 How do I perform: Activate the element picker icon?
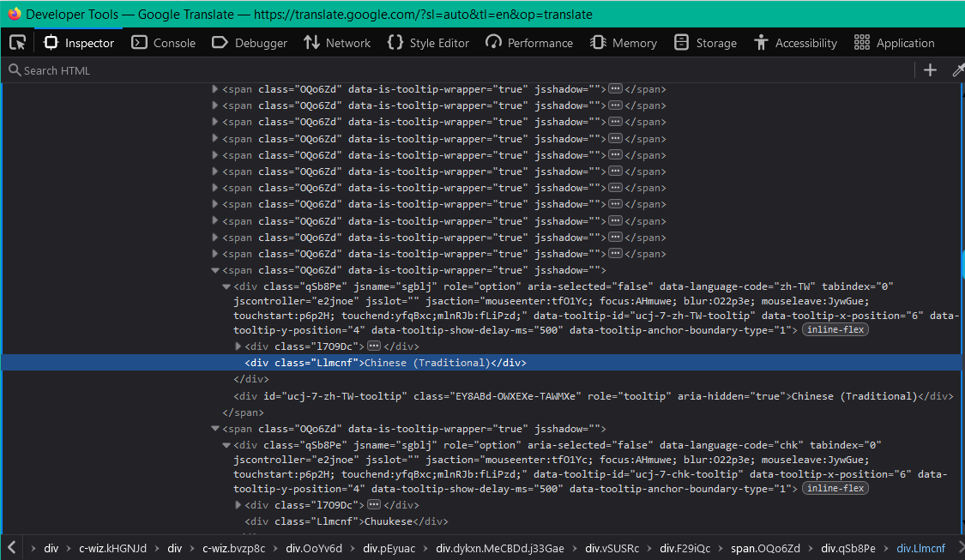[x=17, y=43]
